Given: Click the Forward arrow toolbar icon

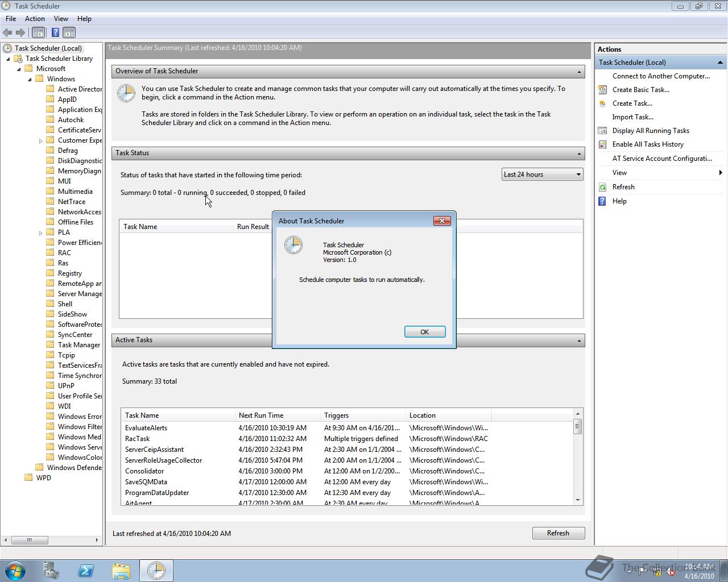Looking at the screenshot, I should [20, 33].
